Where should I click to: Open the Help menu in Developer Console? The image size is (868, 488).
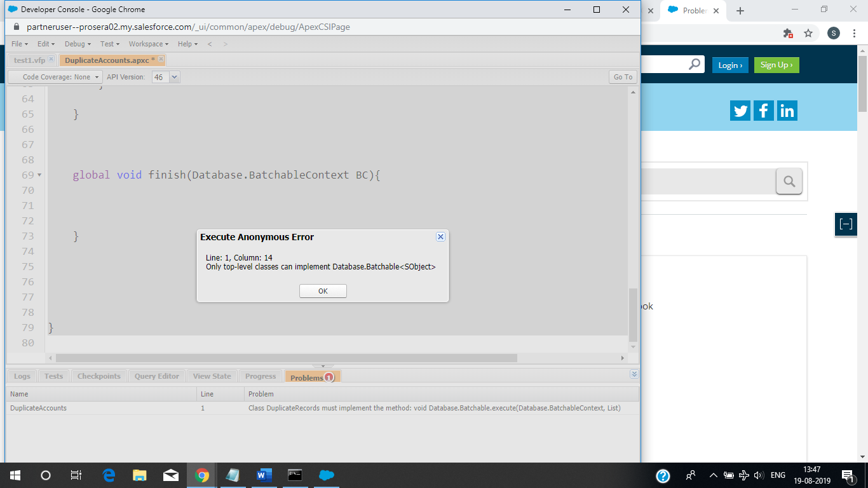click(187, 44)
